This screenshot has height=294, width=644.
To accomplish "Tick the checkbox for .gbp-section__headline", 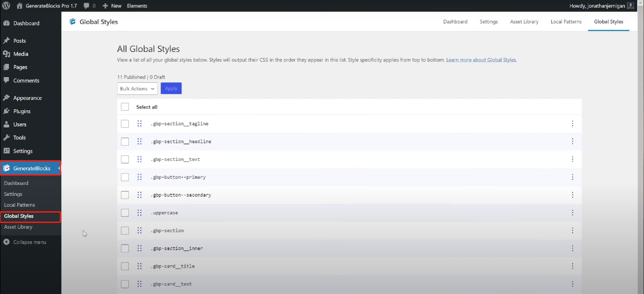I will tap(125, 141).
